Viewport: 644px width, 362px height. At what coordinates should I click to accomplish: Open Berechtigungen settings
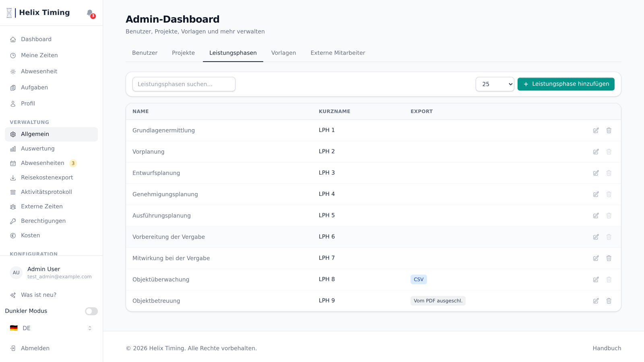click(x=52, y=221)
